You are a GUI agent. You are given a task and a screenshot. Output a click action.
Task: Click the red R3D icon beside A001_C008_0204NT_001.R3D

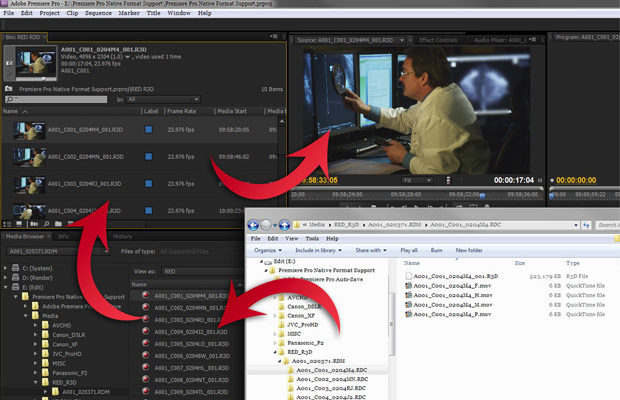click(x=146, y=379)
